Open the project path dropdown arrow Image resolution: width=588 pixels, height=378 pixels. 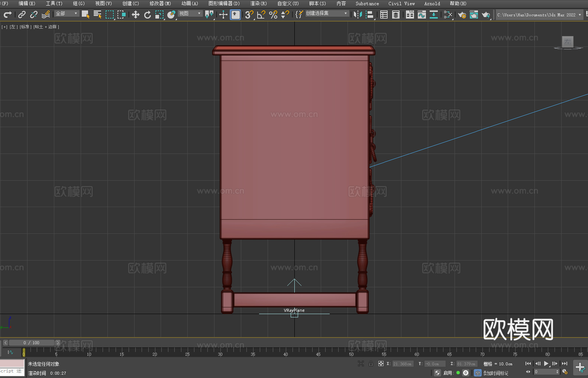580,15
